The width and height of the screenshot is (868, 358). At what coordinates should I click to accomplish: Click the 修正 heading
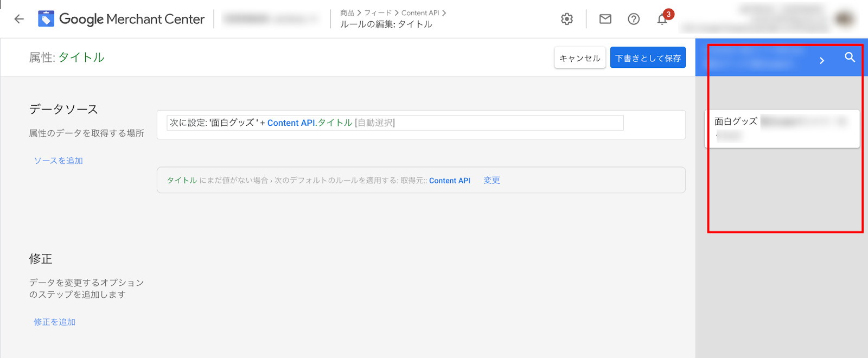click(x=41, y=259)
